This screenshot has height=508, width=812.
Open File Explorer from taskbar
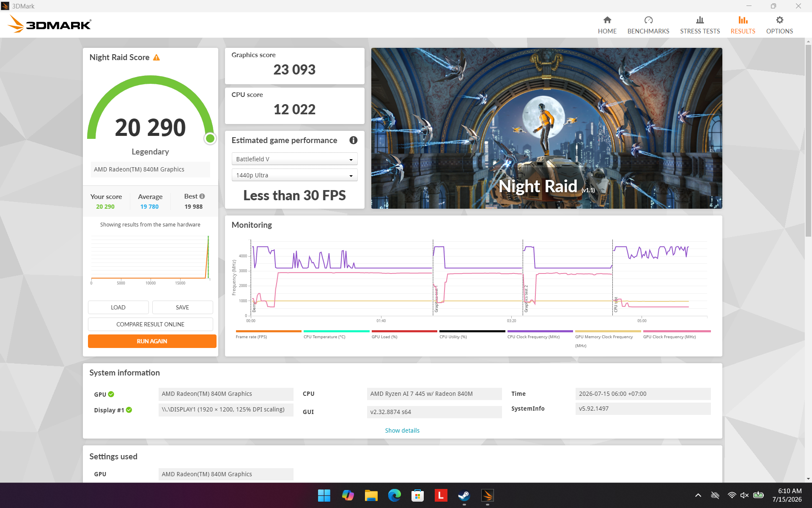[371, 495]
